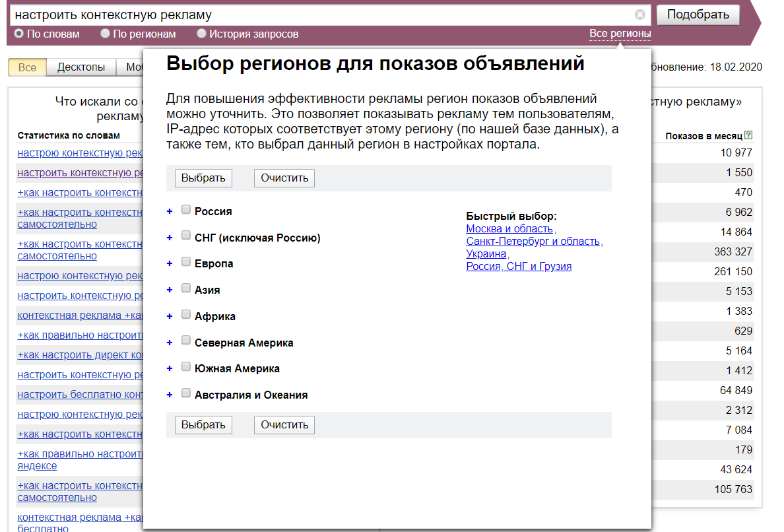Switch to the Все tab
The height and width of the screenshot is (532, 784).
coord(28,67)
